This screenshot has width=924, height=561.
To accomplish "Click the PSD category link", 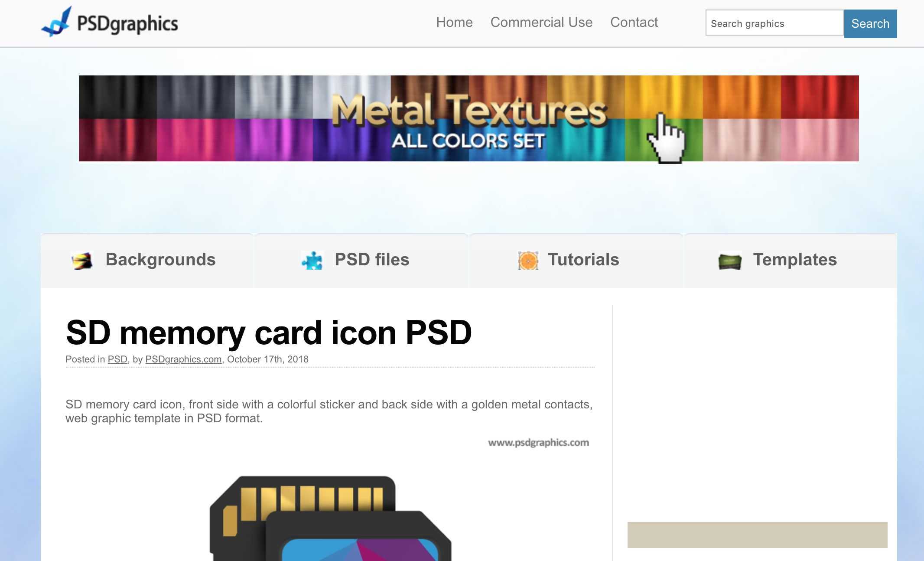I will pos(117,359).
